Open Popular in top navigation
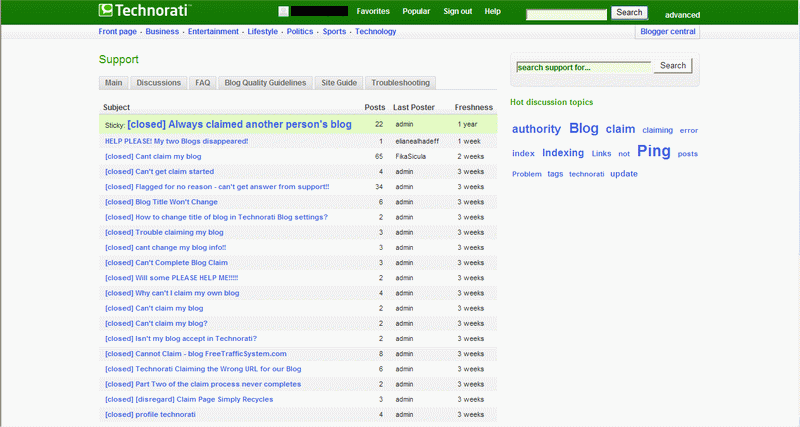The height and width of the screenshot is (427, 800). [x=416, y=11]
